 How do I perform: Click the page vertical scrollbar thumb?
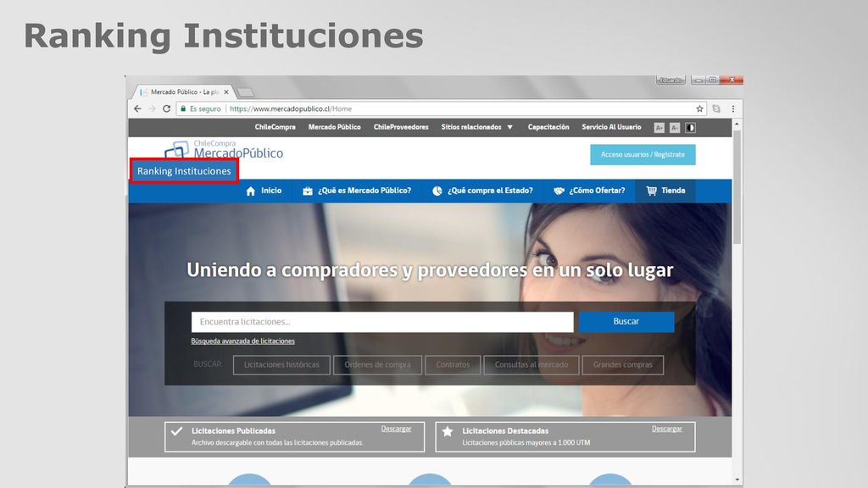737,187
